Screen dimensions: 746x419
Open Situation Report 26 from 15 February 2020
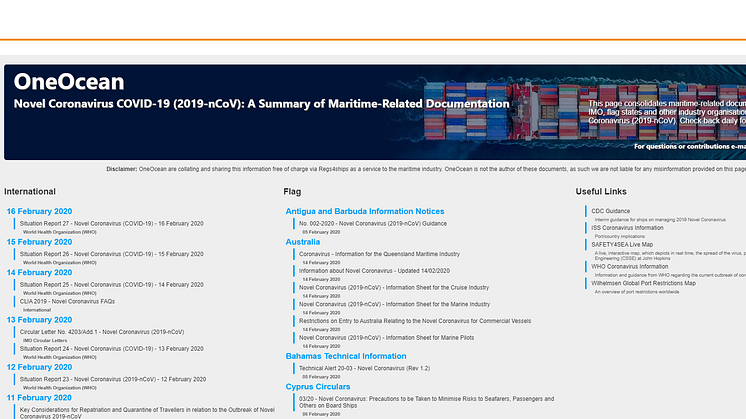(111, 254)
